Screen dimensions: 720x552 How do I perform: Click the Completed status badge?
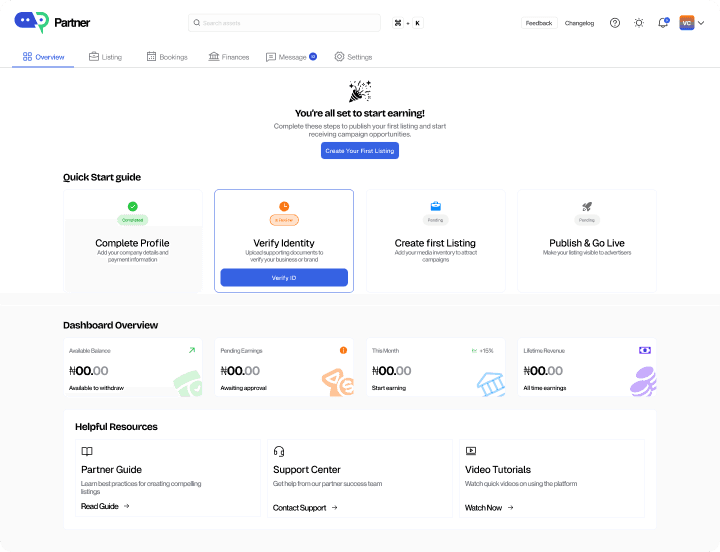coord(133,220)
